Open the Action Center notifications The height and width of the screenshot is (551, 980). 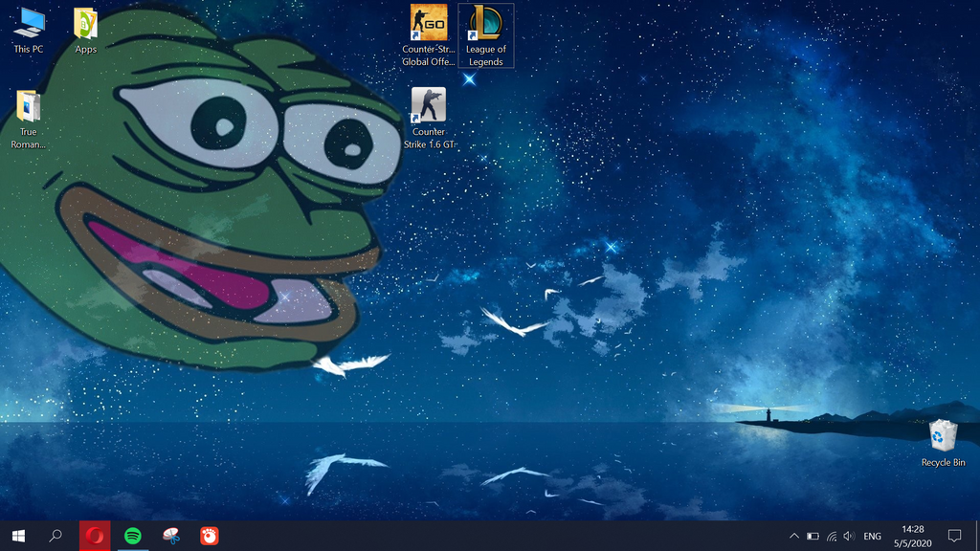coord(954,536)
